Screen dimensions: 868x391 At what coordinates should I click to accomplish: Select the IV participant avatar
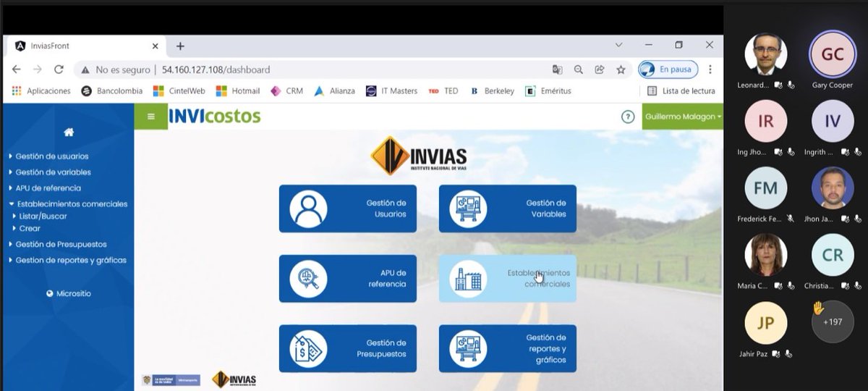[x=833, y=121]
